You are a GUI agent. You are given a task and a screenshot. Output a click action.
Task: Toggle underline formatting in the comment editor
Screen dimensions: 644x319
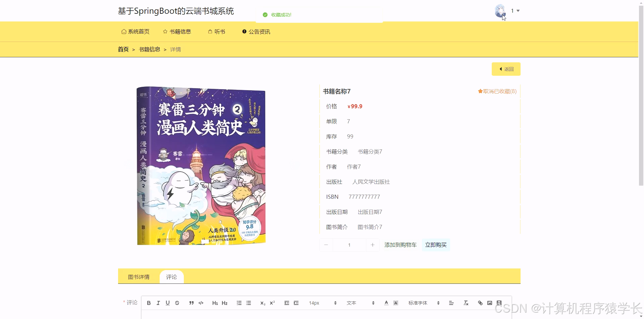167,303
